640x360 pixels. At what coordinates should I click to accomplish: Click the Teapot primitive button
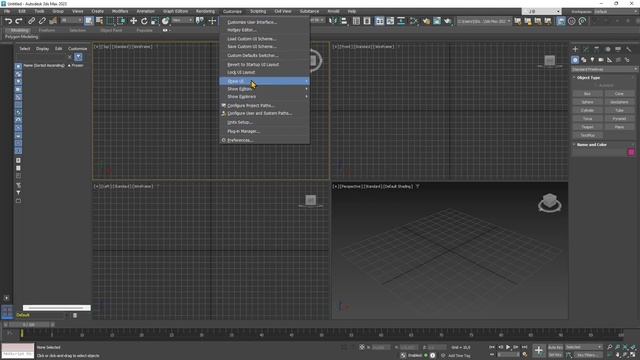[x=587, y=127]
